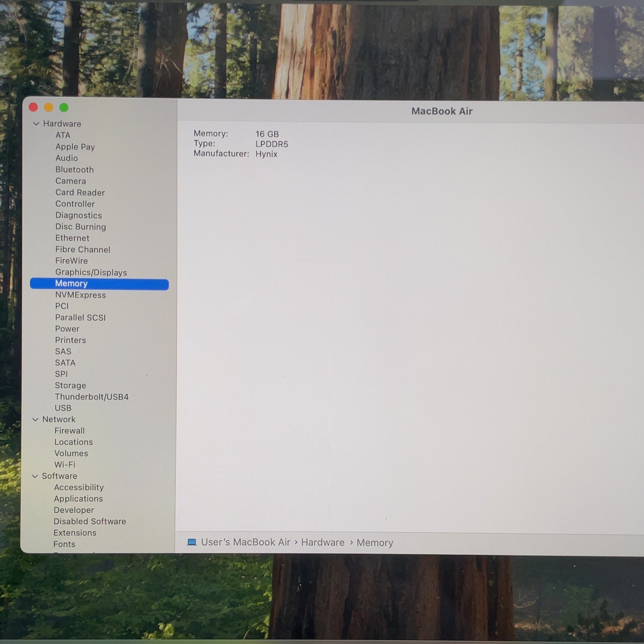Open Applications under Software

pos(78,499)
